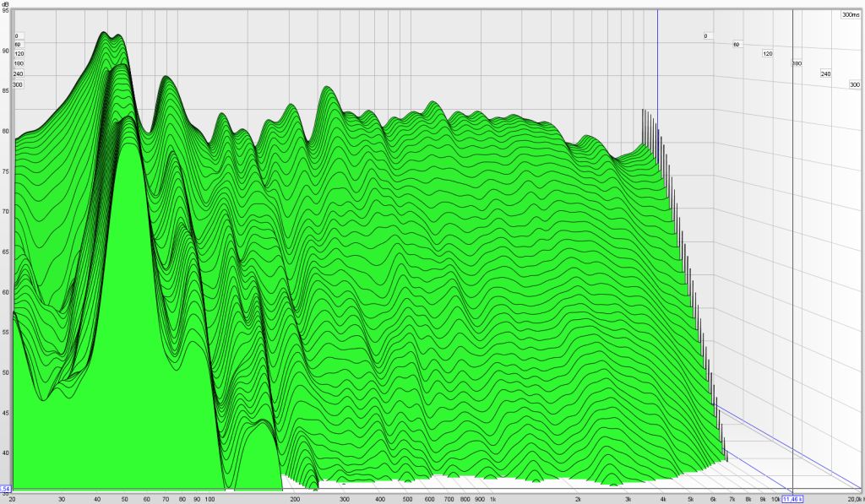Click the 200 label on the frequency axis
This screenshot has width=865, height=504.
click(295, 499)
